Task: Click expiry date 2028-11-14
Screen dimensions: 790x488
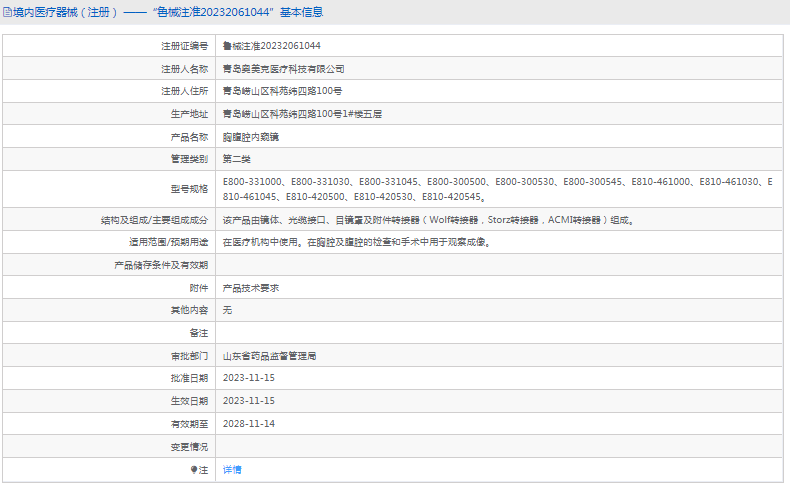Action: [249, 424]
